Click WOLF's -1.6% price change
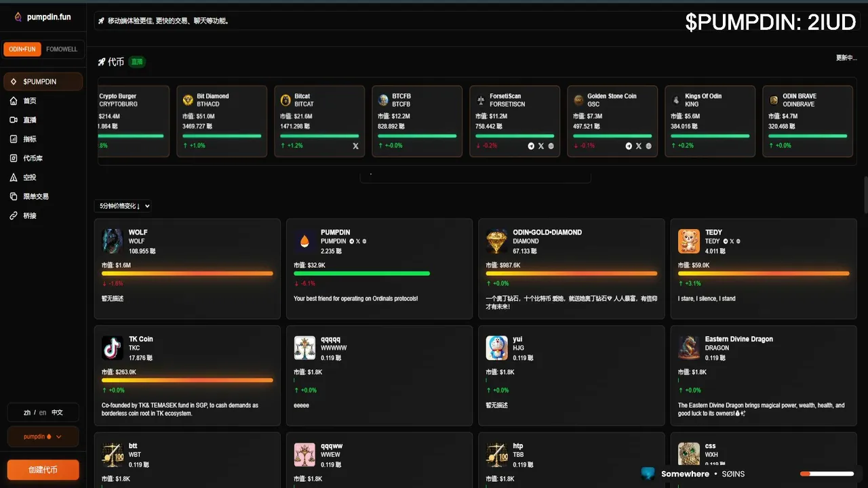Image resolution: width=868 pixels, height=488 pixels. coord(113,283)
